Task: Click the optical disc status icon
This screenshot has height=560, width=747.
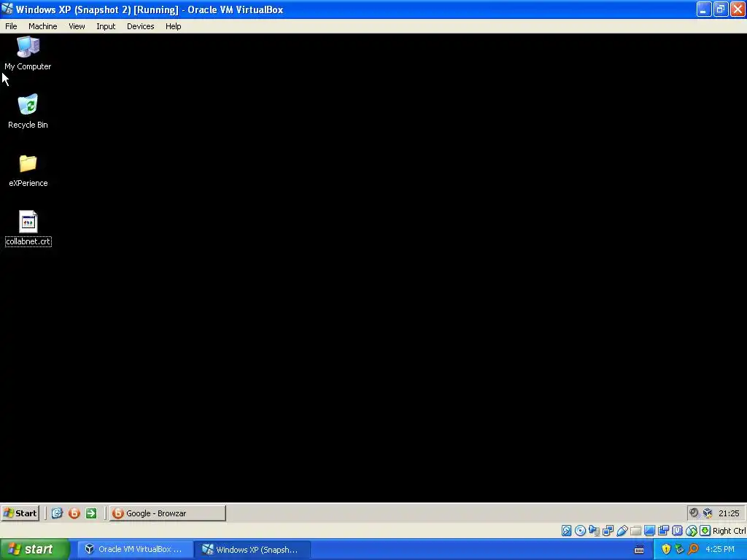Action: 580,531
